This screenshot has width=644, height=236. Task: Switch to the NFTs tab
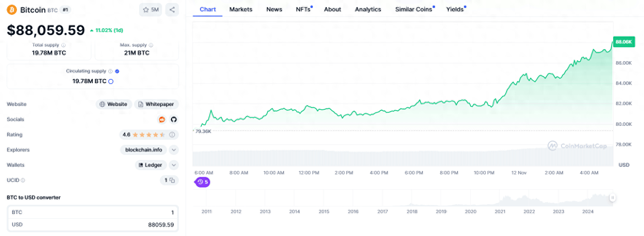304,9
